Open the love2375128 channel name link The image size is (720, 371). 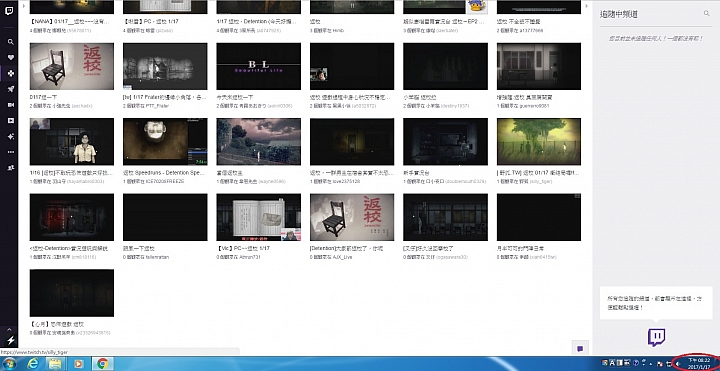[x=347, y=181]
